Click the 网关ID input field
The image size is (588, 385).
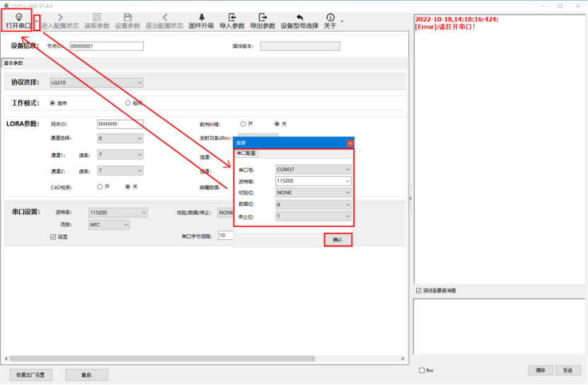[x=120, y=124]
